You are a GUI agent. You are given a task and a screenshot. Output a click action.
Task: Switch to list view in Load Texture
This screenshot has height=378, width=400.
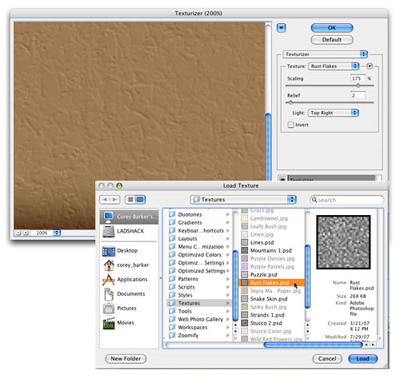130,200
